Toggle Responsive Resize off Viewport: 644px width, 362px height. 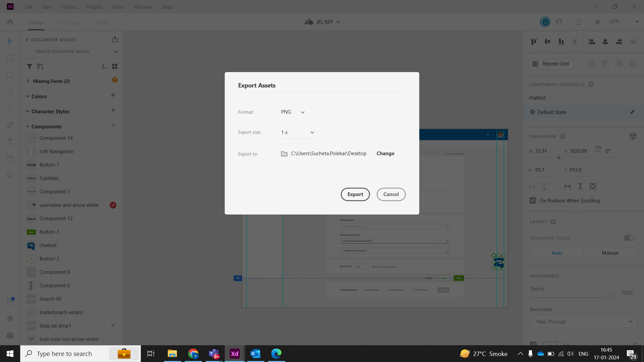point(629,238)
